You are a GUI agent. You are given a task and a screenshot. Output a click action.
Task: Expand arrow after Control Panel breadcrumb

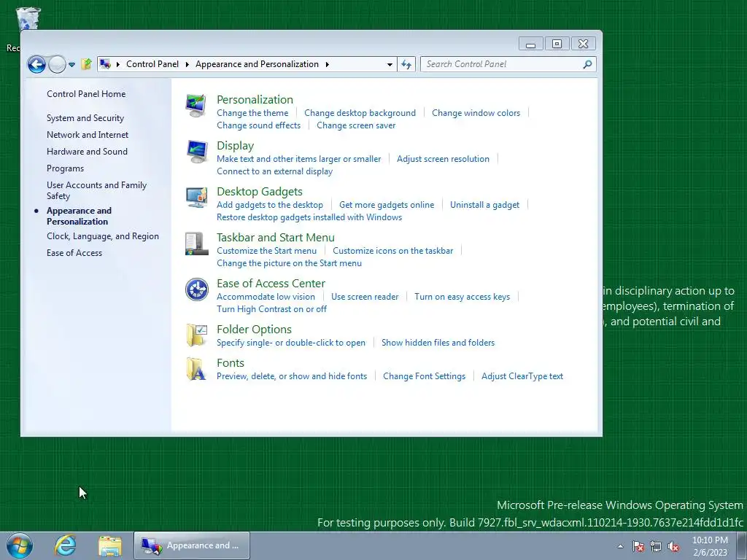(187, 64)
